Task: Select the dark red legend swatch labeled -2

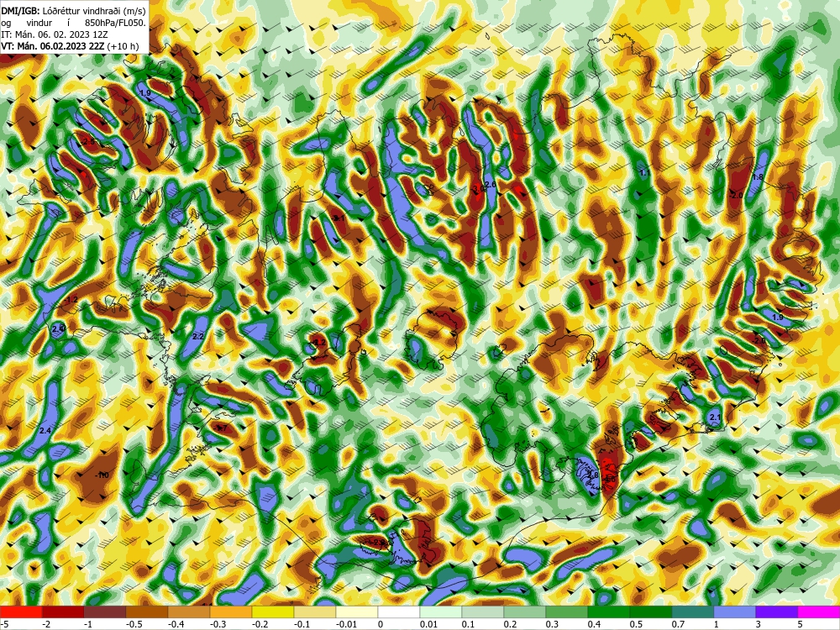Action: click(x=63, y=612)
